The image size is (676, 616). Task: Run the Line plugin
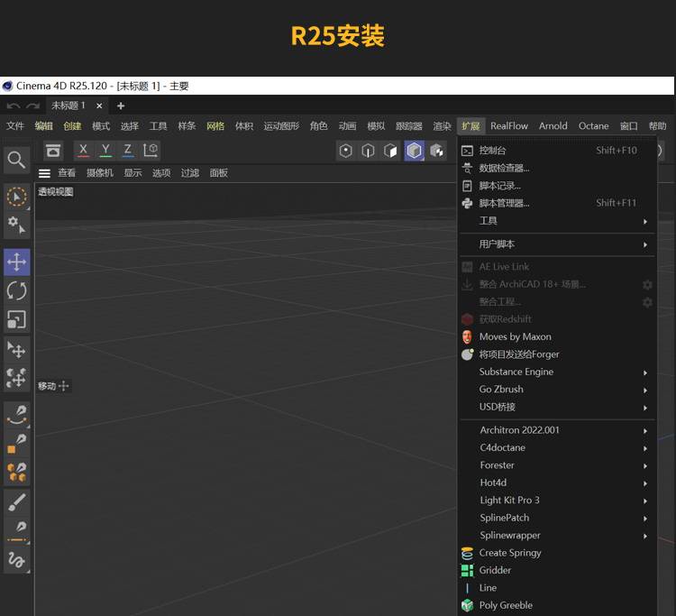(557, 588)
